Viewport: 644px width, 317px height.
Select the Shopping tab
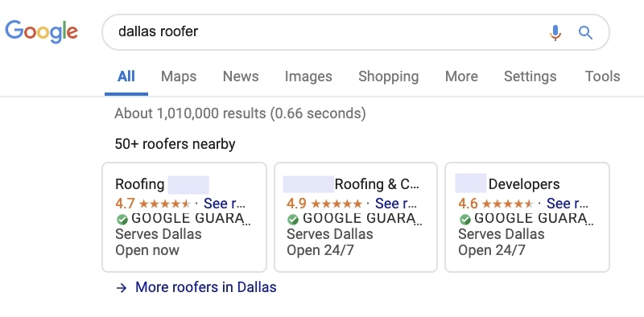point(389,76)
